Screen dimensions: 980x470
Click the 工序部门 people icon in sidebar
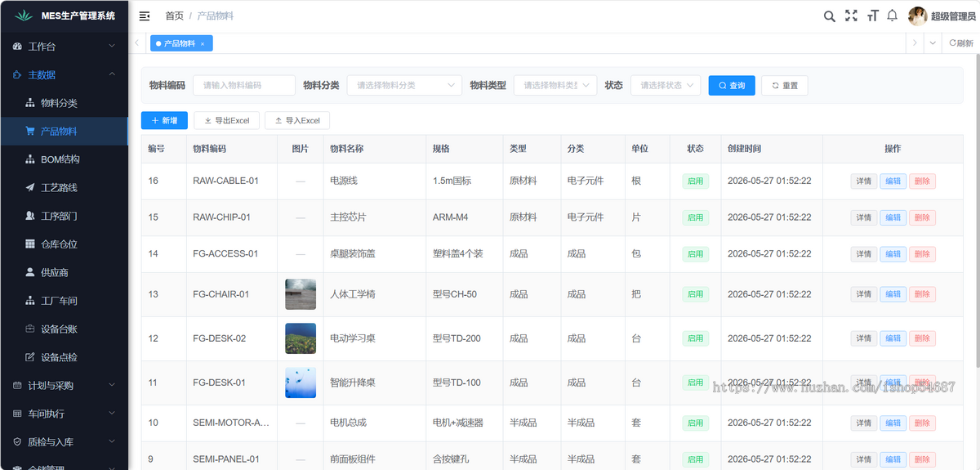pos(30,216)
